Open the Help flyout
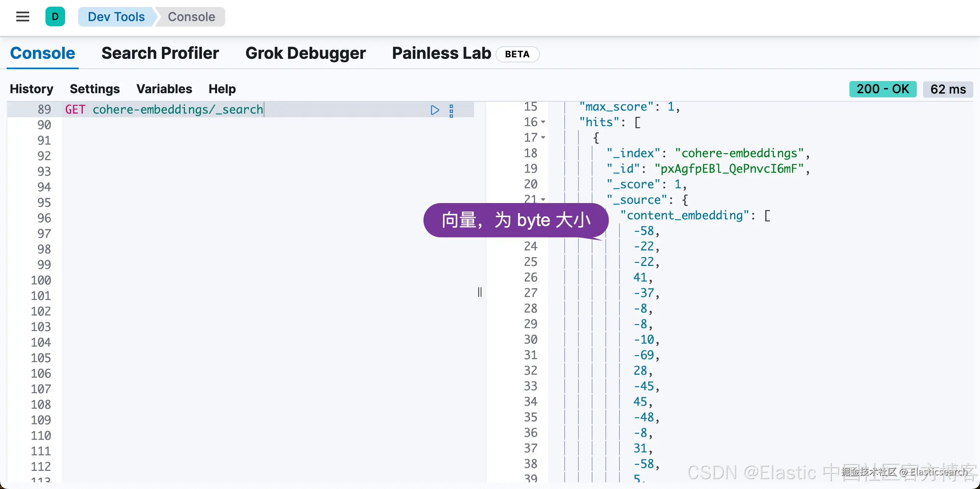Screen dimensions: 980x489 [222, 89]
